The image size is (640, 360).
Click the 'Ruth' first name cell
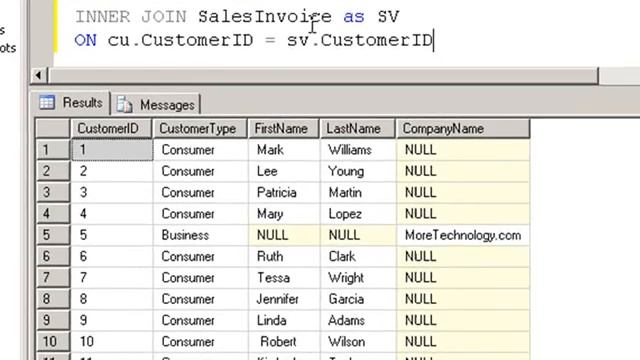point(284,256)
